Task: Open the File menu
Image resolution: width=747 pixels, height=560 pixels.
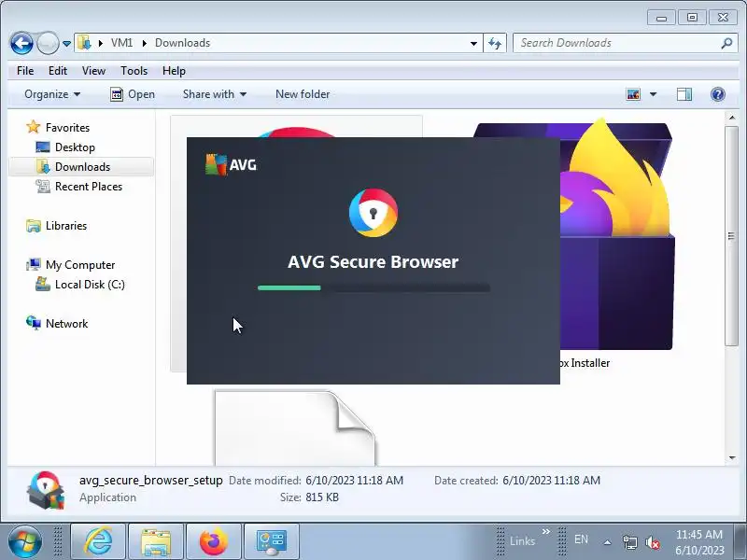Action: coord(25,71)
